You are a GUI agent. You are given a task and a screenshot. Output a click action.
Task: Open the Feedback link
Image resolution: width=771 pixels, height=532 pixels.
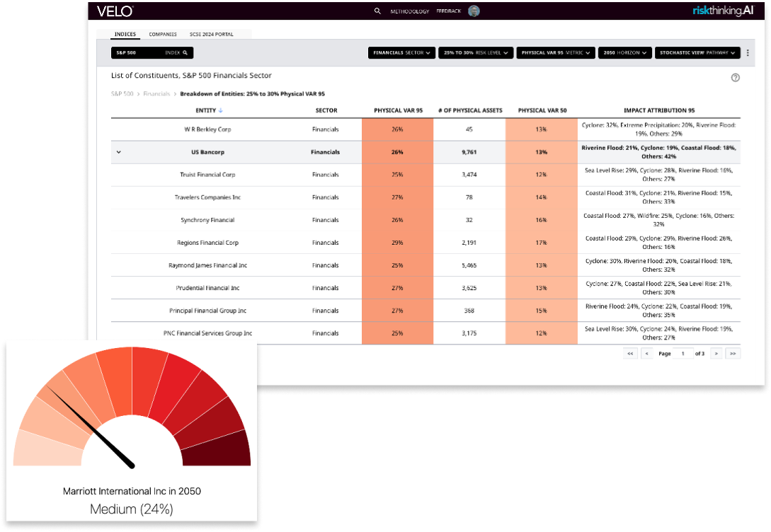pos(448,11)
